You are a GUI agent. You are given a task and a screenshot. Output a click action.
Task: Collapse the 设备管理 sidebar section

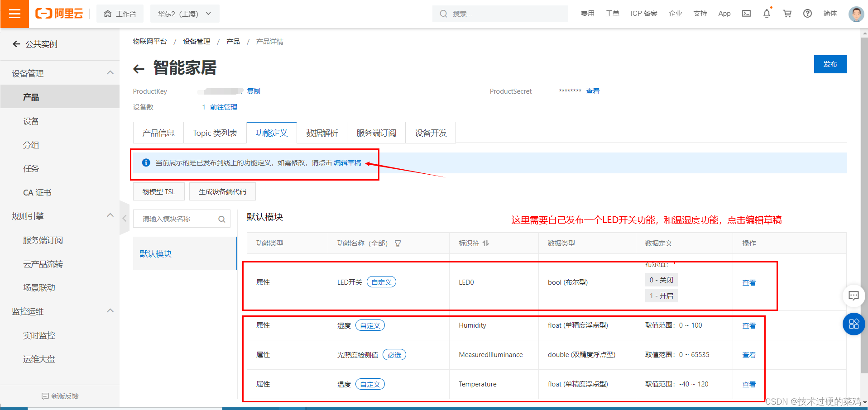110,73
